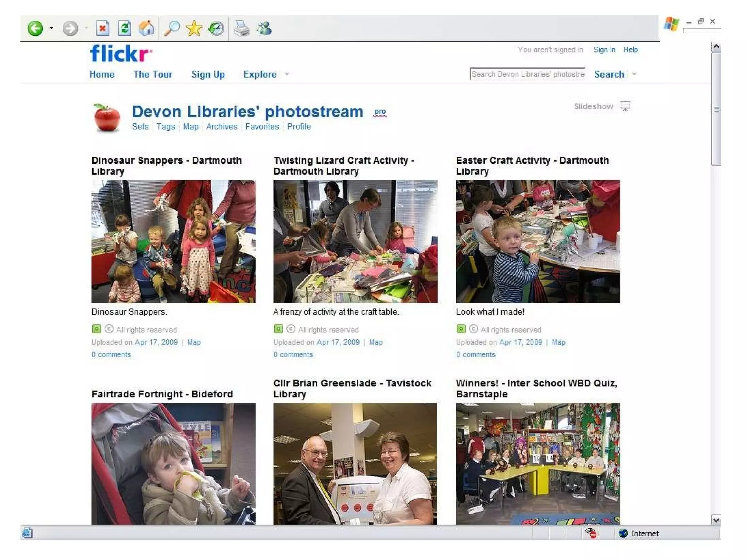Click the Print printer icon
Viewport: 747px width, 560px height.
click(x=241, y=28)
